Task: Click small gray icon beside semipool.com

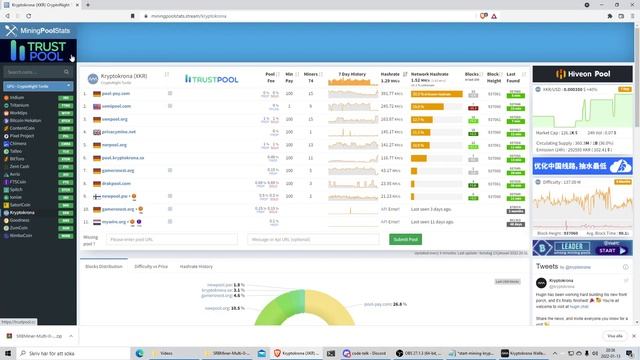Action: point(170,106)
